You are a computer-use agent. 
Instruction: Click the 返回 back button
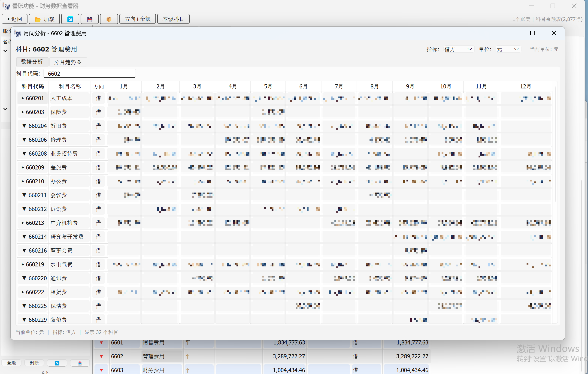click(x=15, y=19)
